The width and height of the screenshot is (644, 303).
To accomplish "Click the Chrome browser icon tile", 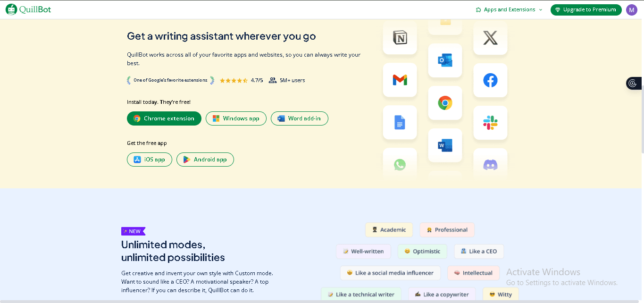I will [445, 103].
